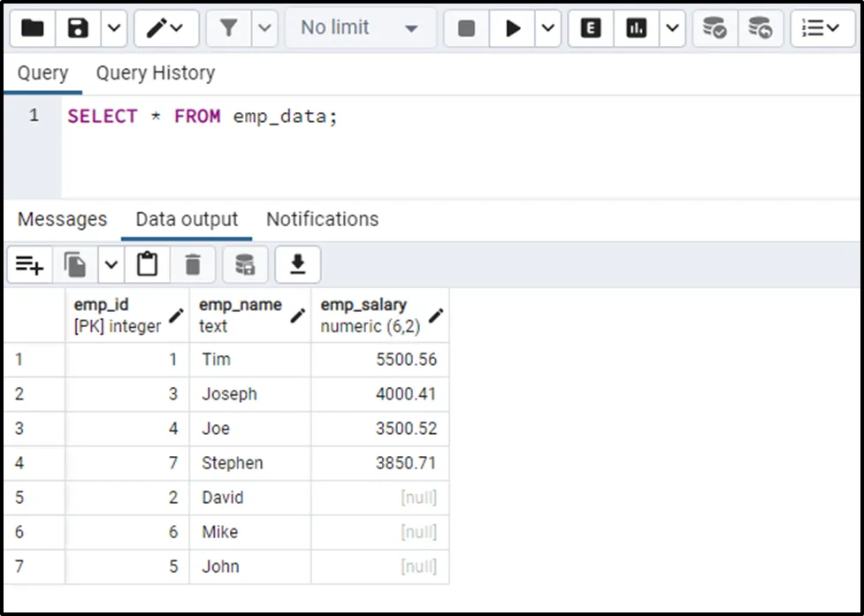Viewport: 864px width, 616px height.
Task: Click the Open File folder icon
Action: pyautogui.click(x=33, y=28)
